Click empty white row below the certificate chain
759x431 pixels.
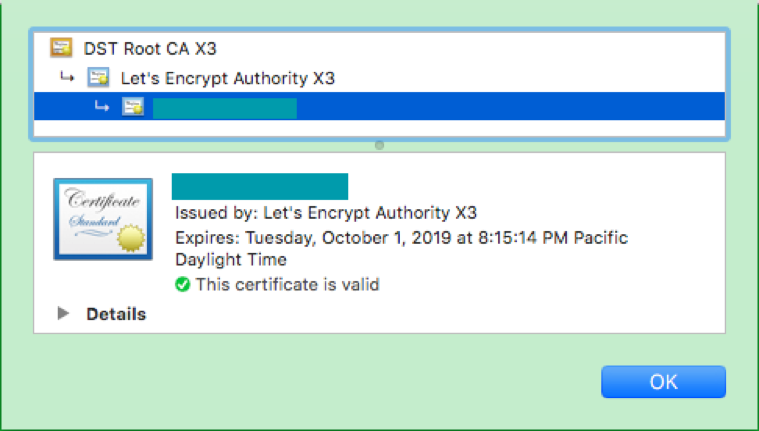tap(379, 128)
